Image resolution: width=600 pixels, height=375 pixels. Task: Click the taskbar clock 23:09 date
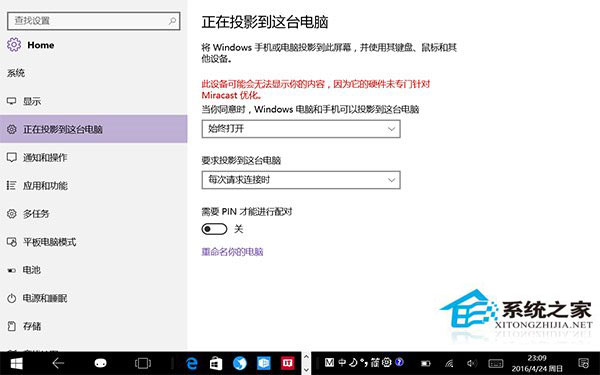point(537,363)
